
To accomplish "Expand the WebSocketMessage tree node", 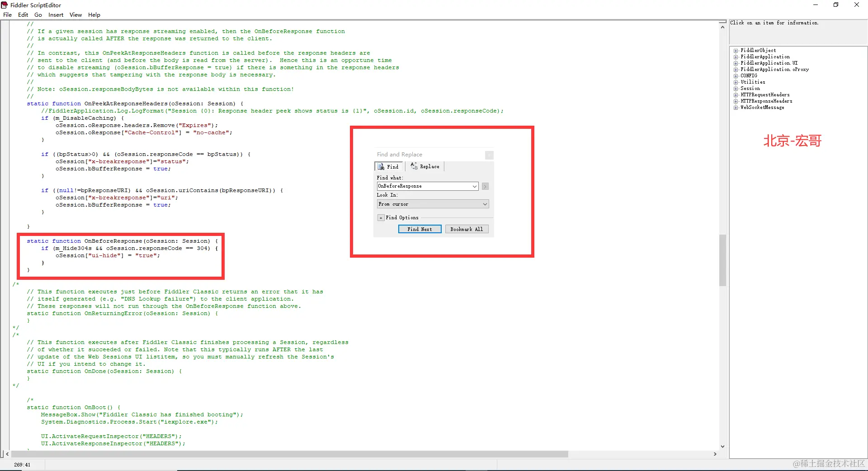I will (736, 108).
